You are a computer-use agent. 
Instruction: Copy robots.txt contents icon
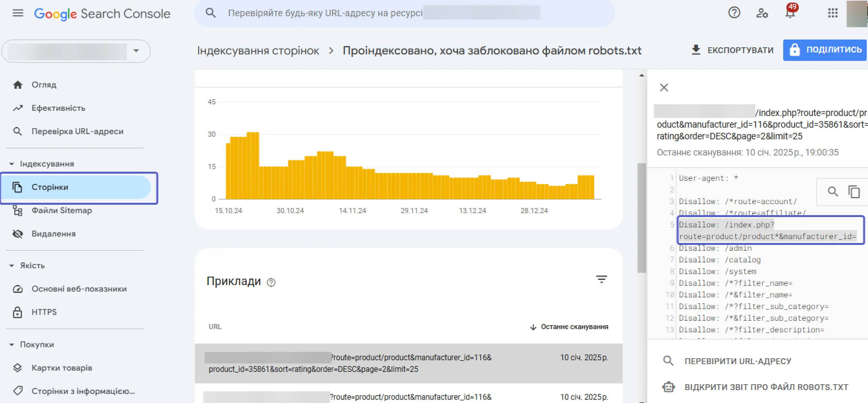tap(854, 191)
